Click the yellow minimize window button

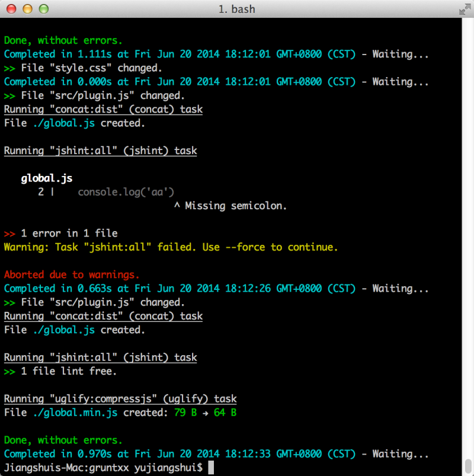click(28, 9)
